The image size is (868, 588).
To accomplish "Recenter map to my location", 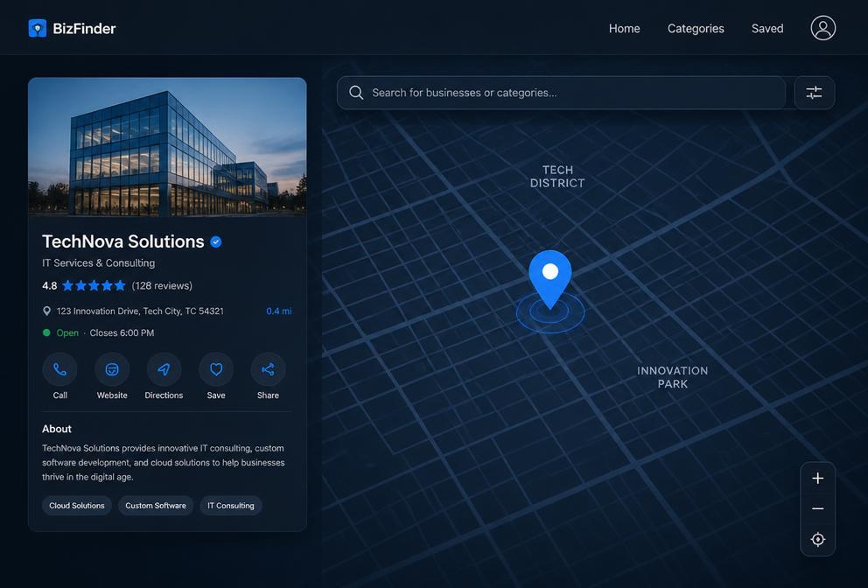I will click(x=817, y=539).
